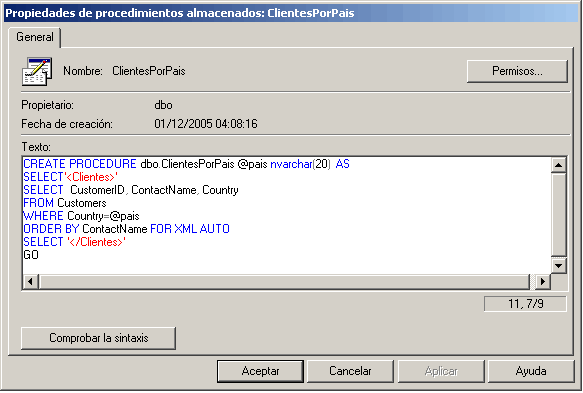583x393 pixels.
Task: Click the SELECT '<Clientes>' line
Action: [x=71, y=177]
